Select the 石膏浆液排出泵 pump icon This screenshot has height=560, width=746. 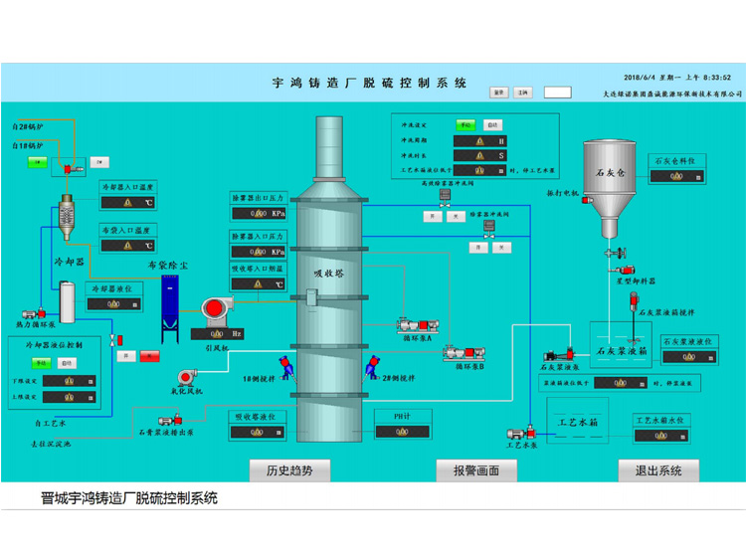click(x=169, y=420)
